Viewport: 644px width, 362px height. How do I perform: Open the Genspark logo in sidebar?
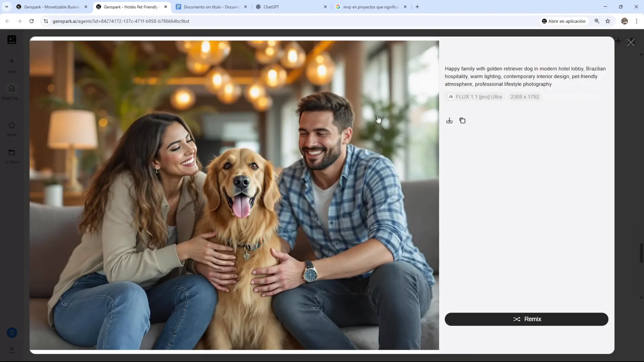(x=12, y=39)
